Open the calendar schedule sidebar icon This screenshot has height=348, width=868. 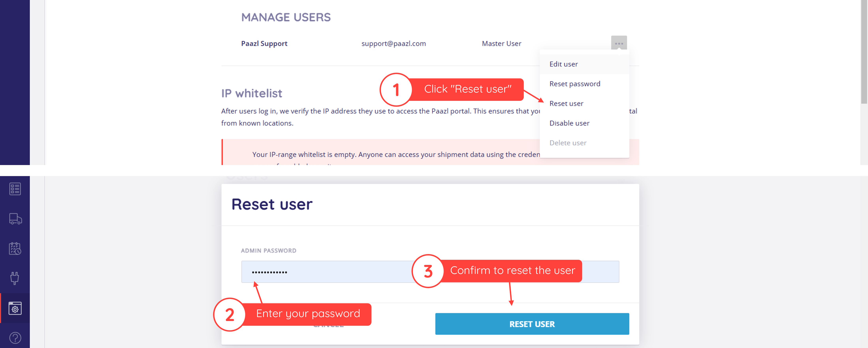[15, 248]
